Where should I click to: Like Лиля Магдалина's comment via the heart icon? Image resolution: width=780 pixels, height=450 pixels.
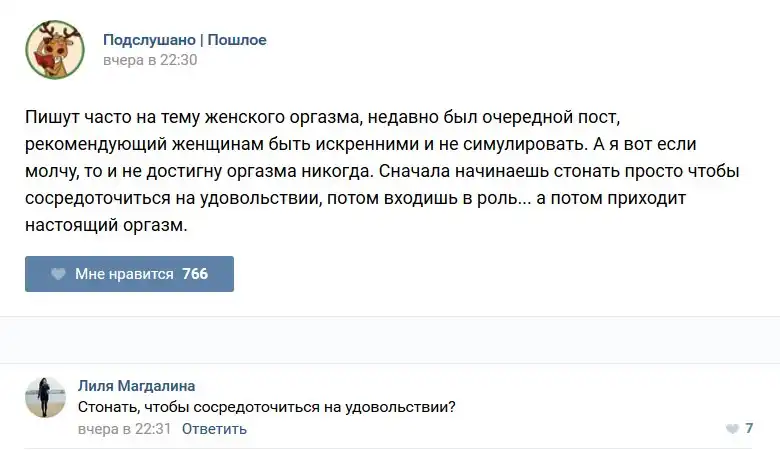732,429
